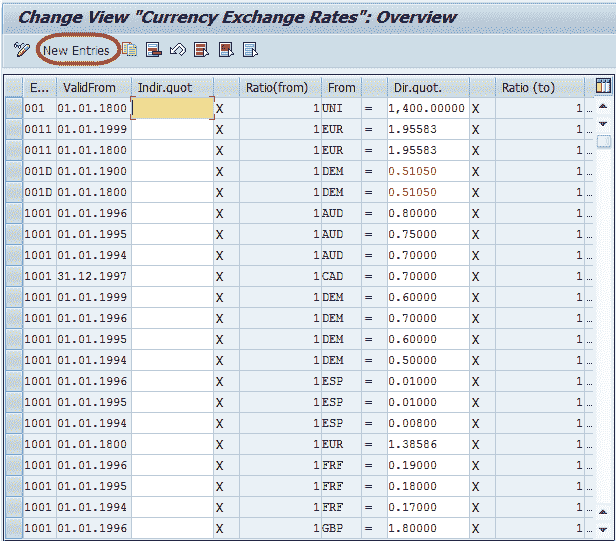Click the Select All icon

pyautogui.click(x=202, y=50)
